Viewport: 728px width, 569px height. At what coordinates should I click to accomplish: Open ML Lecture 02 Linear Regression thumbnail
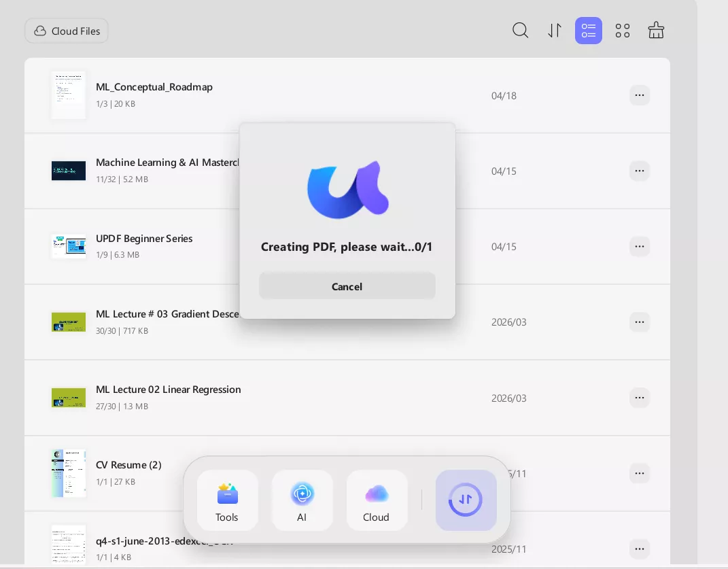(68, 398)
